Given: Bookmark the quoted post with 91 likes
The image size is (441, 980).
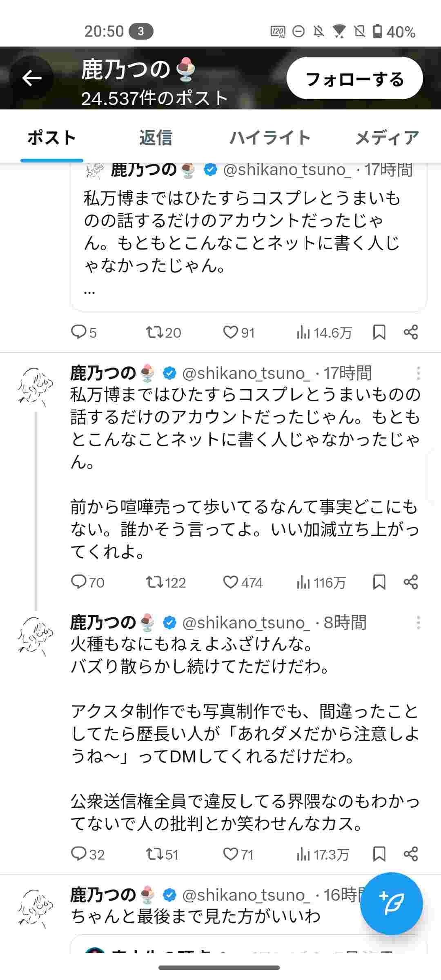Looking at the screenshot, I should click(x=379, y=333).
